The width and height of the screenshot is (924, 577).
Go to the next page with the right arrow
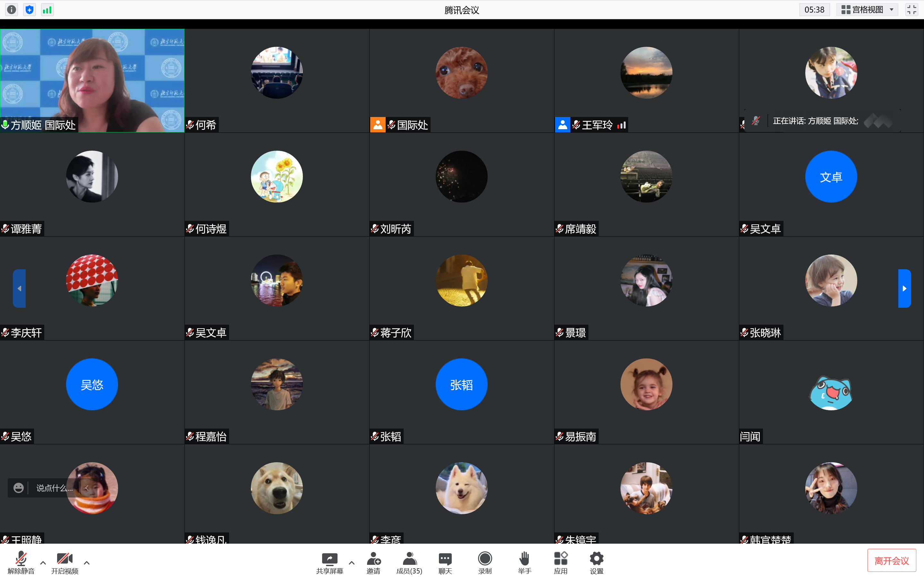(x=904, y=288)
